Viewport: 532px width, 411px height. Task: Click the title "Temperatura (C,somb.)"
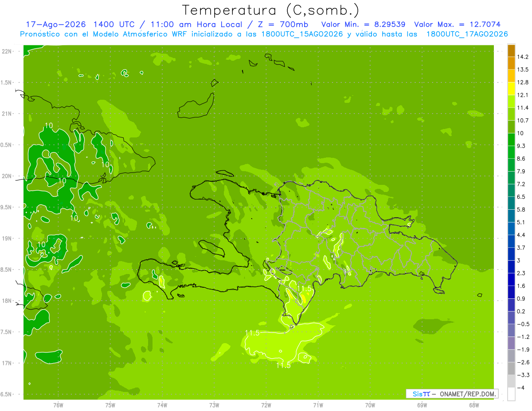pyautogui.click(x=270, y=10)
